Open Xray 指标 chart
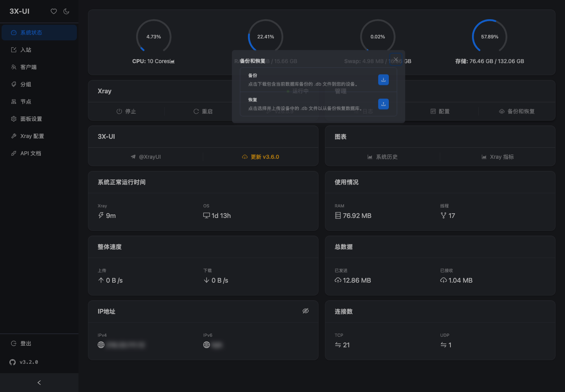The width and height of the screenshot is (565, 392). [498, 157]
